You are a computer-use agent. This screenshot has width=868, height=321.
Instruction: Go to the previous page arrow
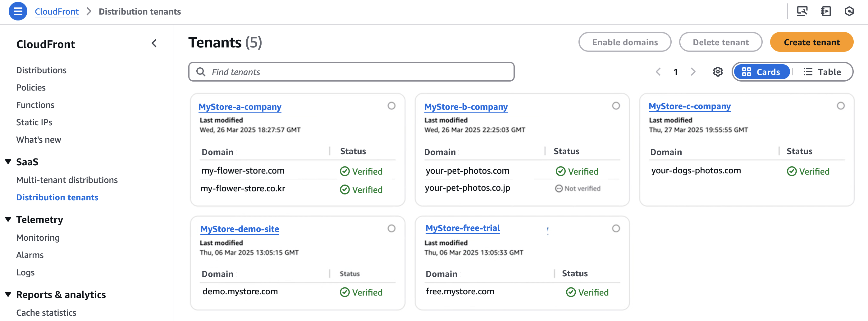658,72
